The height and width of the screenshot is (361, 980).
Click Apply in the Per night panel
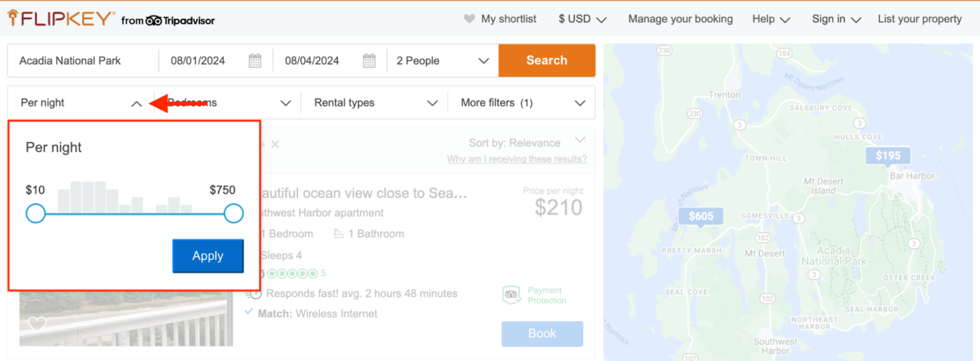pos(208,256)
